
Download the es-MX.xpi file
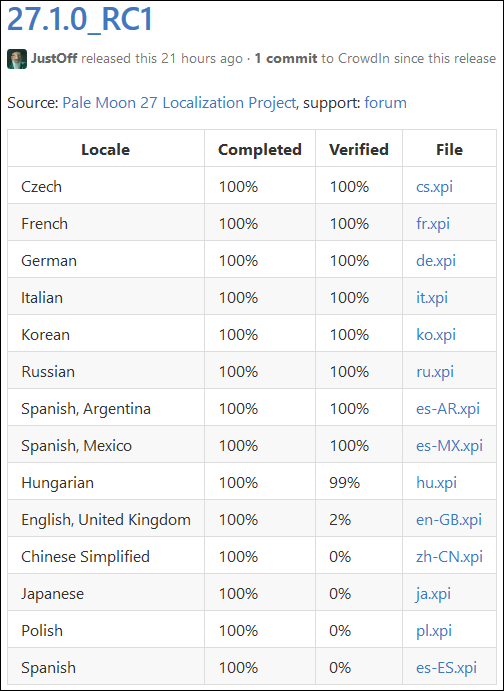(x=449, y=446)
